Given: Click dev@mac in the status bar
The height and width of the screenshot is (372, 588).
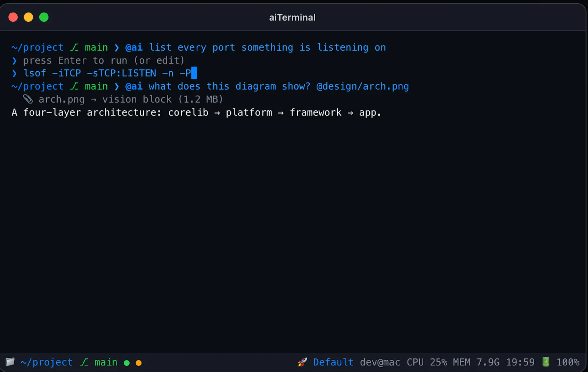Looking at the screenshot, I should point(380,362).
